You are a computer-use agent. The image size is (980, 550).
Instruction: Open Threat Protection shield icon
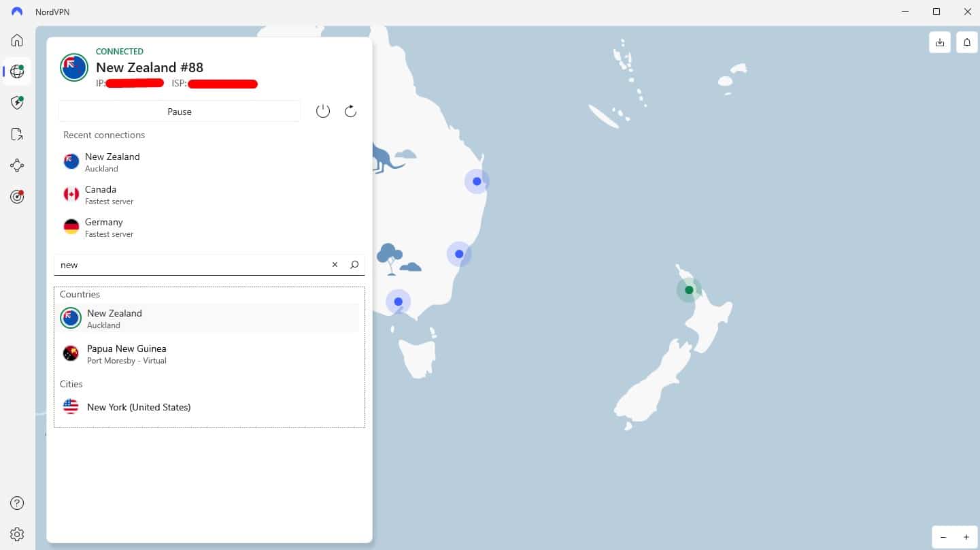coord(17,103)
